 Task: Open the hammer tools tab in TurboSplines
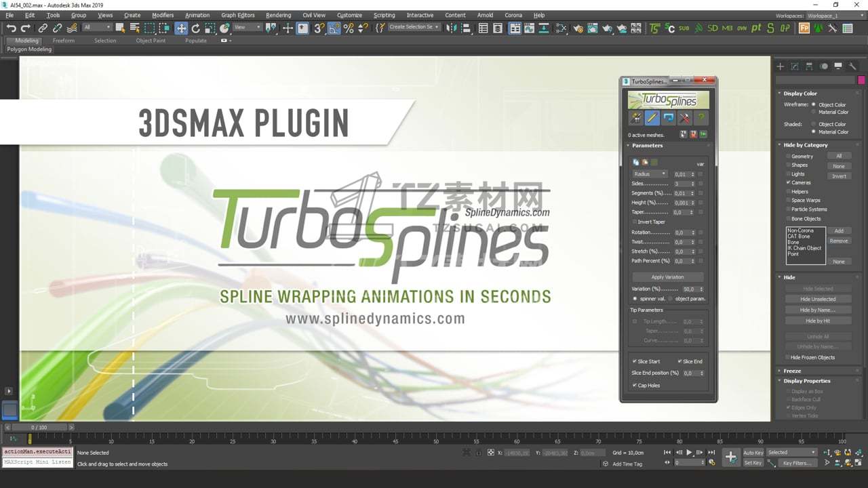(x=685, y=118)
